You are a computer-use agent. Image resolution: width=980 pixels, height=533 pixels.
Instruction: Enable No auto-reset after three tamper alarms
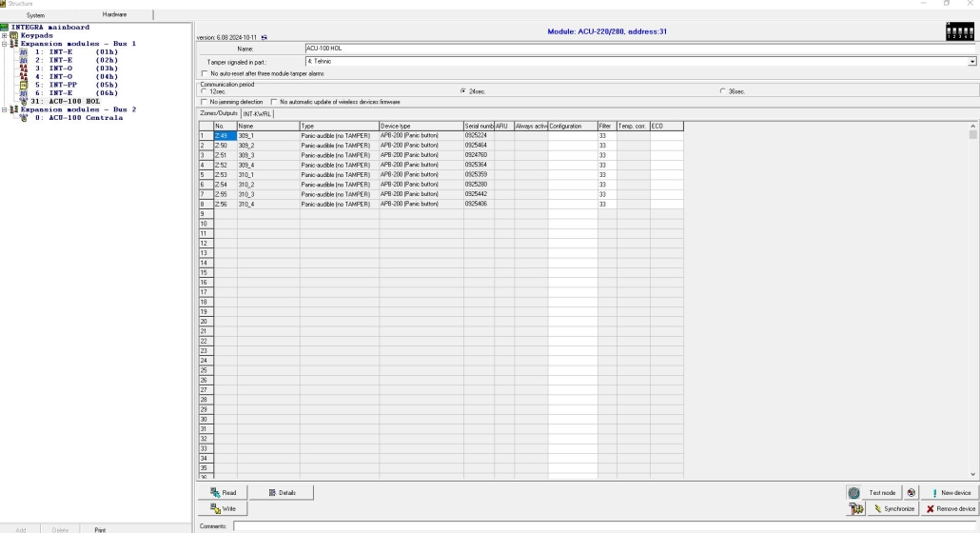pos(204,73)
